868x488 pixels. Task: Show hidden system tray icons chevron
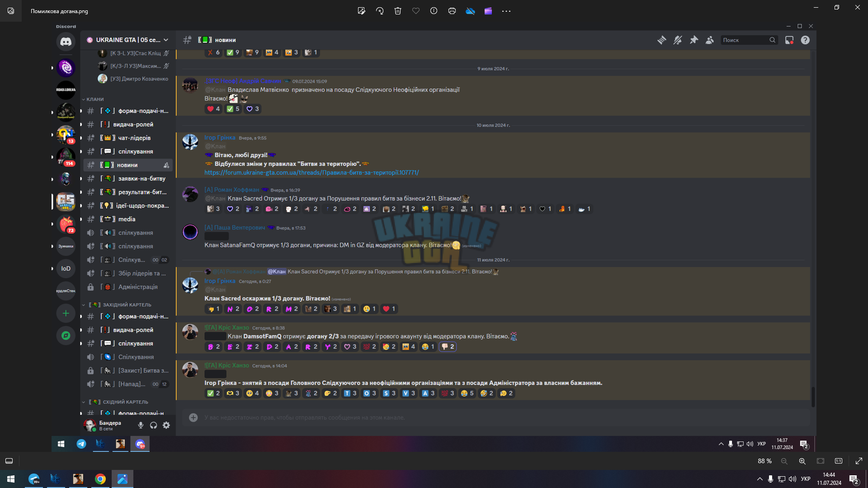pos(760,479)
